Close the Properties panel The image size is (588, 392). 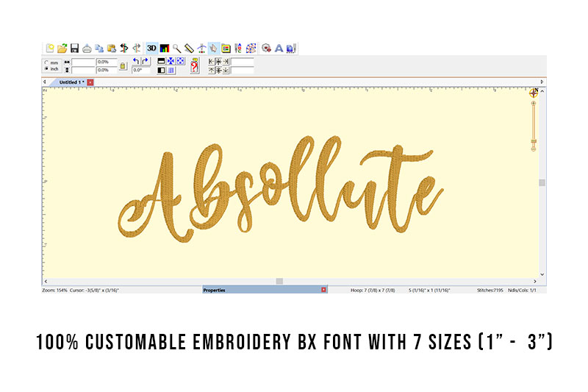(323, 290)
